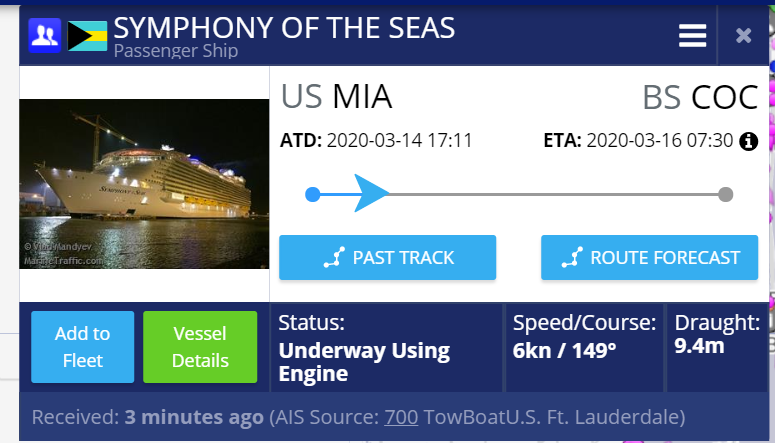Open the hamburger menu icon

pyautogui.click(x=692, y=36)
